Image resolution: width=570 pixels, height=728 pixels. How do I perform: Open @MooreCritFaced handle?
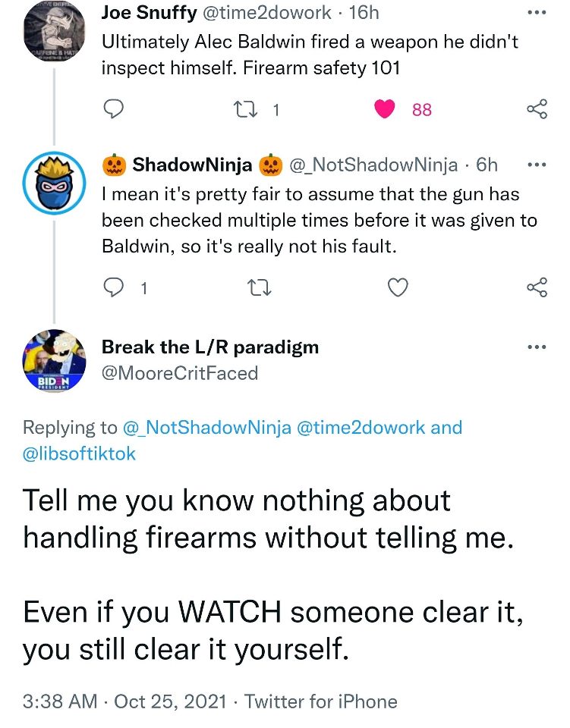pyautogui.click(x=180, y=373)
